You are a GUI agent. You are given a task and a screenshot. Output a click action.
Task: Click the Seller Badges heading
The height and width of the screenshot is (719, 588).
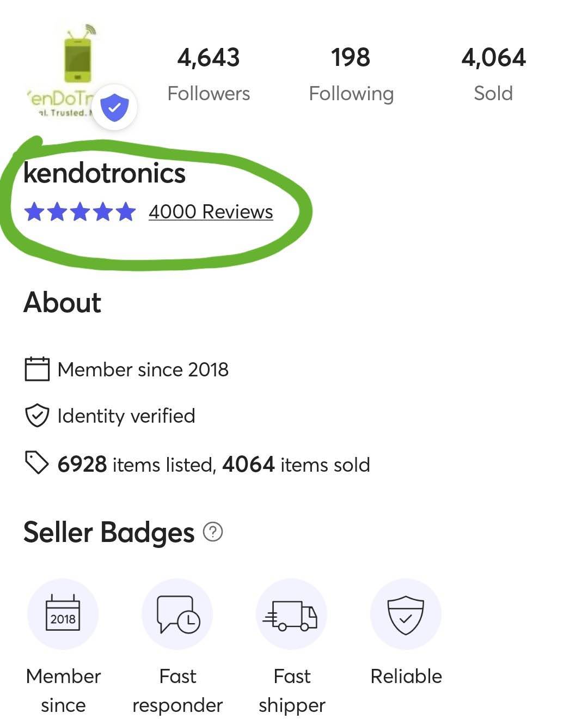tap(109, 532)
